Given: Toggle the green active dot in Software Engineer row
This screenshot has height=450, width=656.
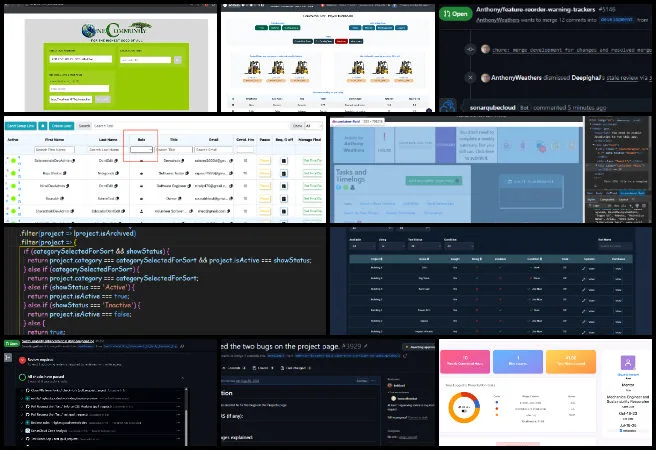Looking at the screenshot, I should pos(13,186).
